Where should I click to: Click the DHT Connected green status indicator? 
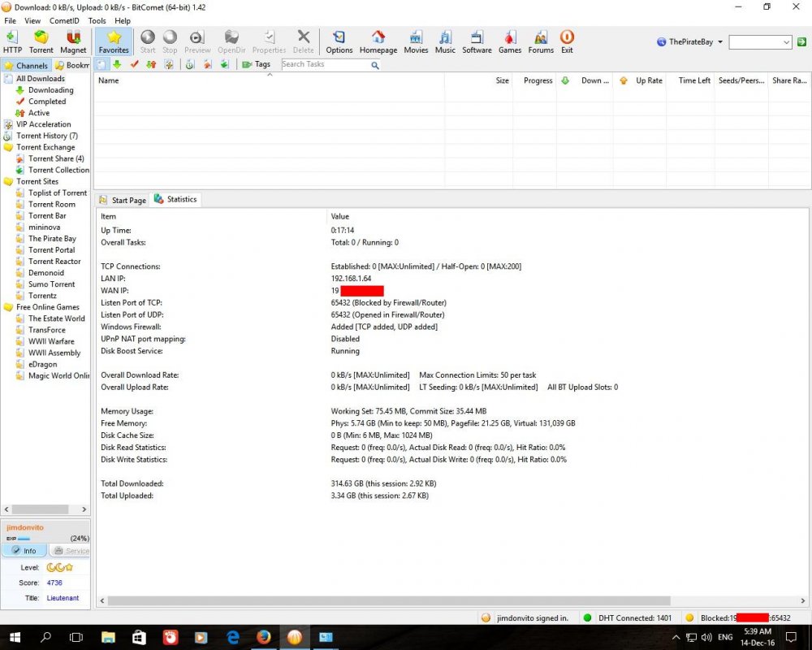coord(587,617)
